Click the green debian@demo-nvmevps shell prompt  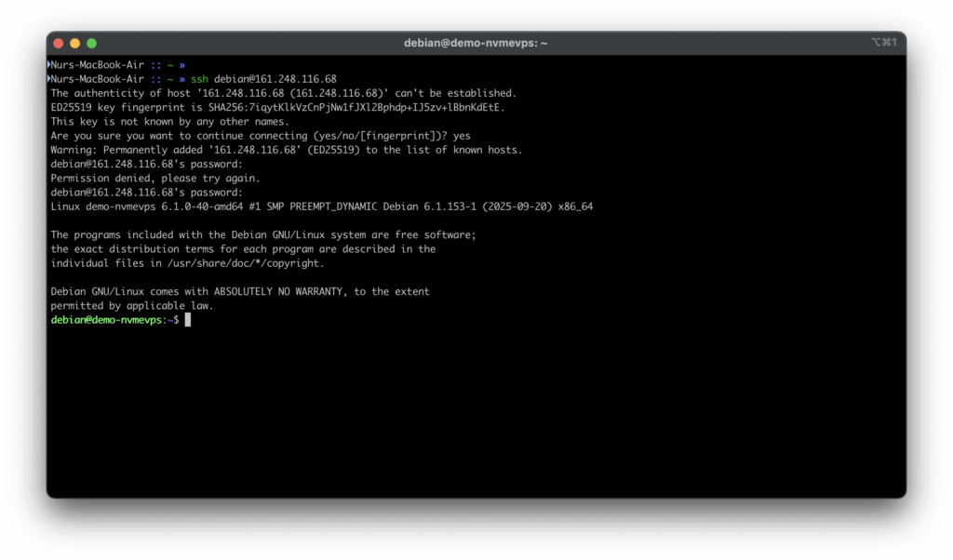tap(106, 320)
